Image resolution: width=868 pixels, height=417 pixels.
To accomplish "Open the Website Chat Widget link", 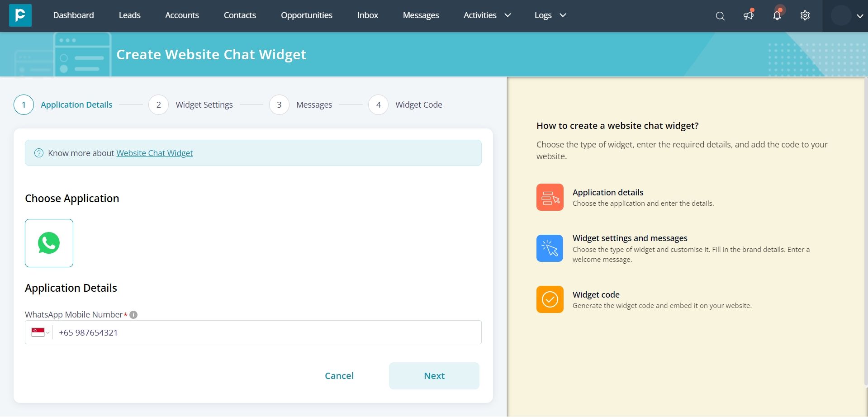I will click(154, 153).
